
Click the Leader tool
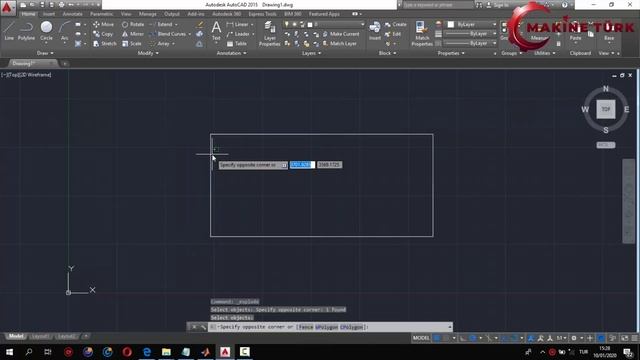[x=238, y=34]
